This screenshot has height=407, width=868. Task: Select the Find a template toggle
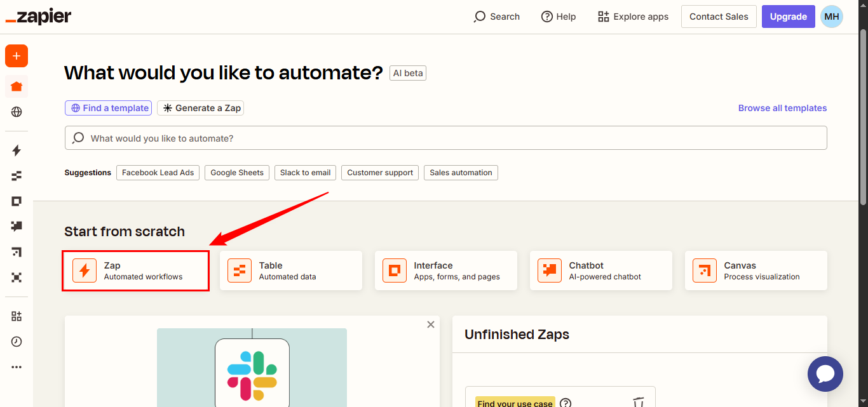108,108
